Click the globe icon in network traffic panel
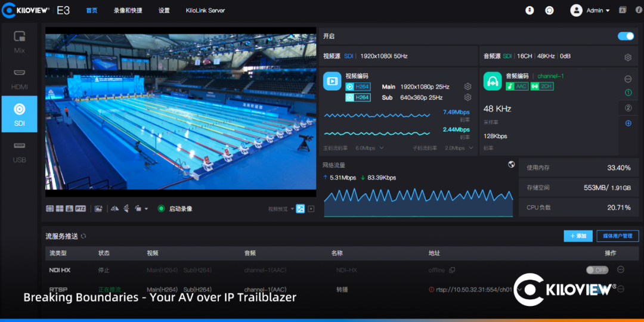This screenshot has height=322, width=644. 512,165
